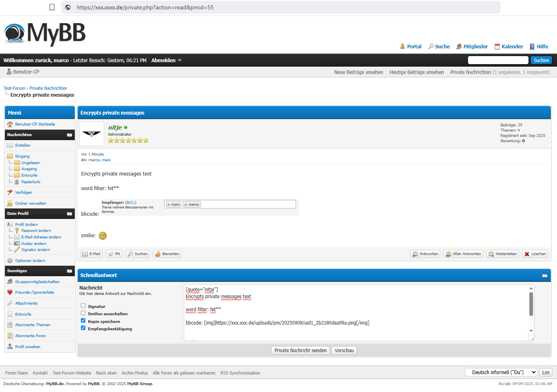This screenshot has height=392, width=557.
Task: Collapse the Nachrichten menu section
Action: pyautogui.click(x=70, y=135)
